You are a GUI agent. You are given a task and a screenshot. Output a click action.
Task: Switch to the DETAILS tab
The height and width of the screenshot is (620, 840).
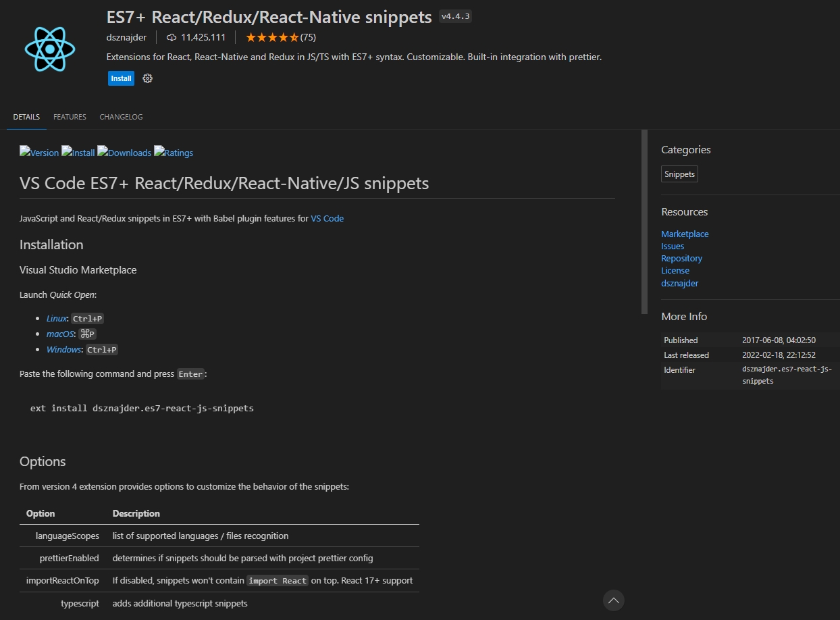(x=26, y=117)
